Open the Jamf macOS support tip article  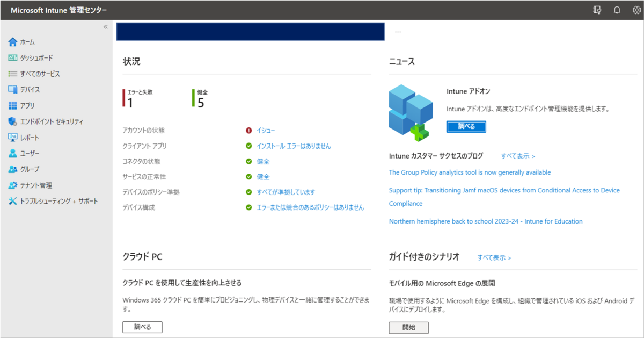click(x=504, y=197)
